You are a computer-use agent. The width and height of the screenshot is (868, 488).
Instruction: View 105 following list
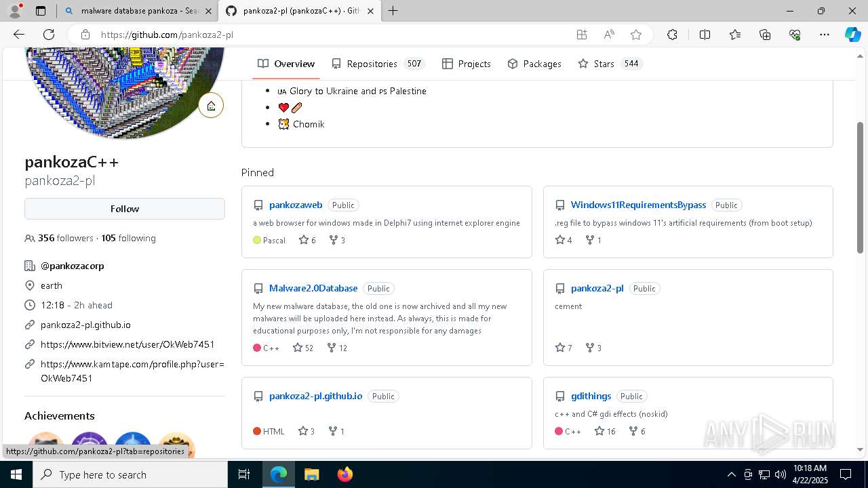[128, 238]
